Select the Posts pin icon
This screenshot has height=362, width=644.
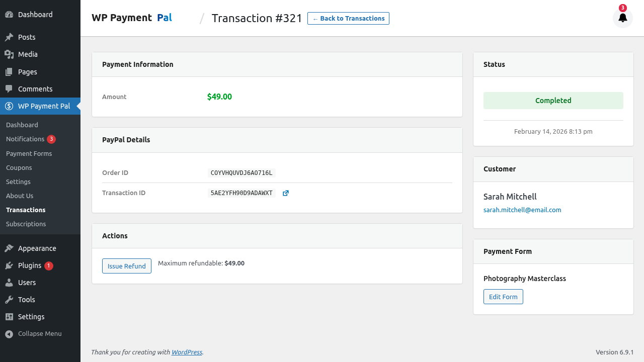[x=9, y=37]
